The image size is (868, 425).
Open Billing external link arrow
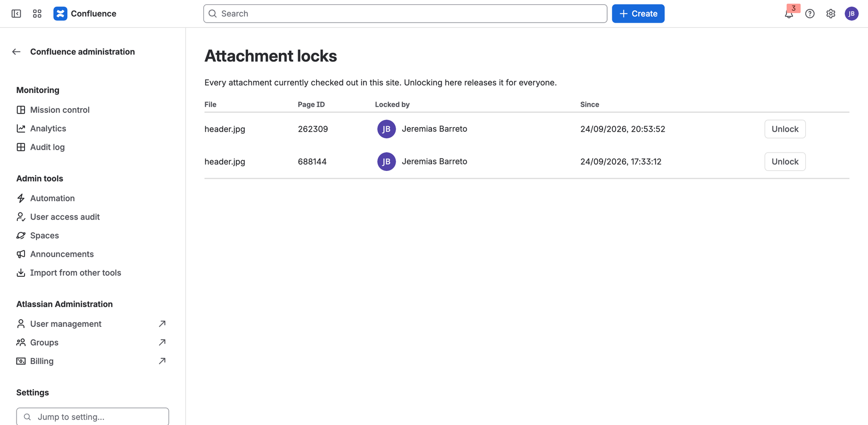(162, 361)
